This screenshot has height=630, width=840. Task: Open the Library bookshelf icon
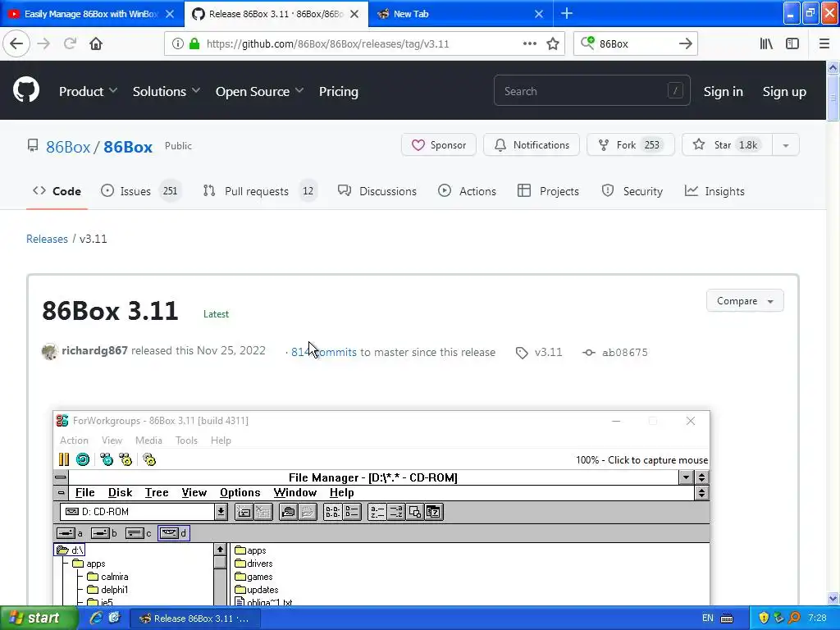click(x=766, y=43)
